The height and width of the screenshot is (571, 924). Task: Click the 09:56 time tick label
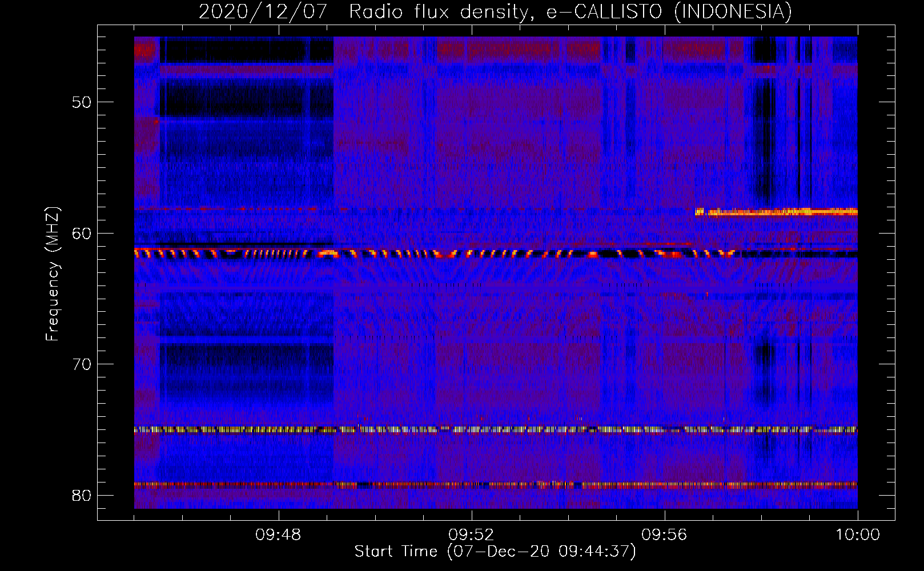coord(664,535)
